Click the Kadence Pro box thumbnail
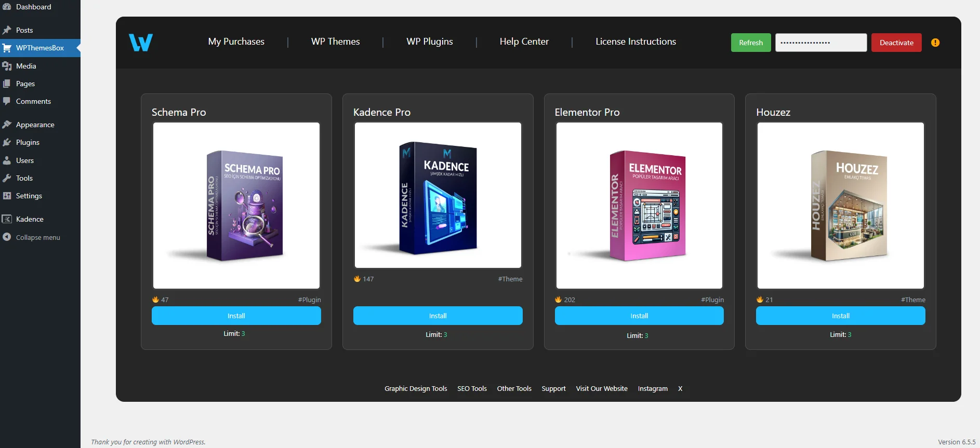Image resolution: width=980 pixels, height=448 pixels. coord(438,195)
